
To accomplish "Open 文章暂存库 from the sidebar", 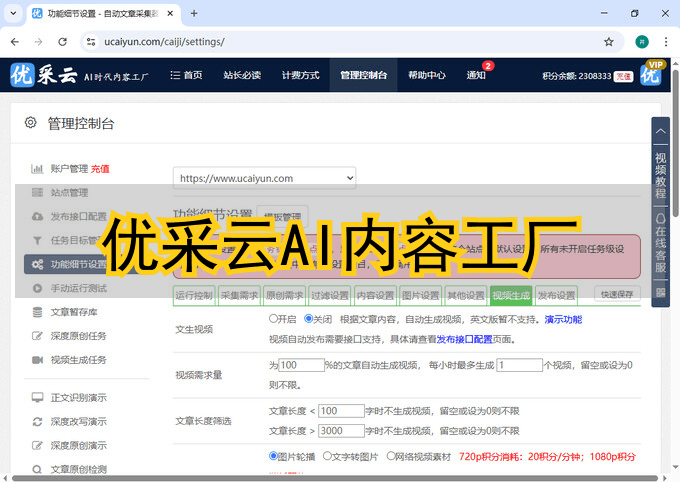I will [75, 312].
